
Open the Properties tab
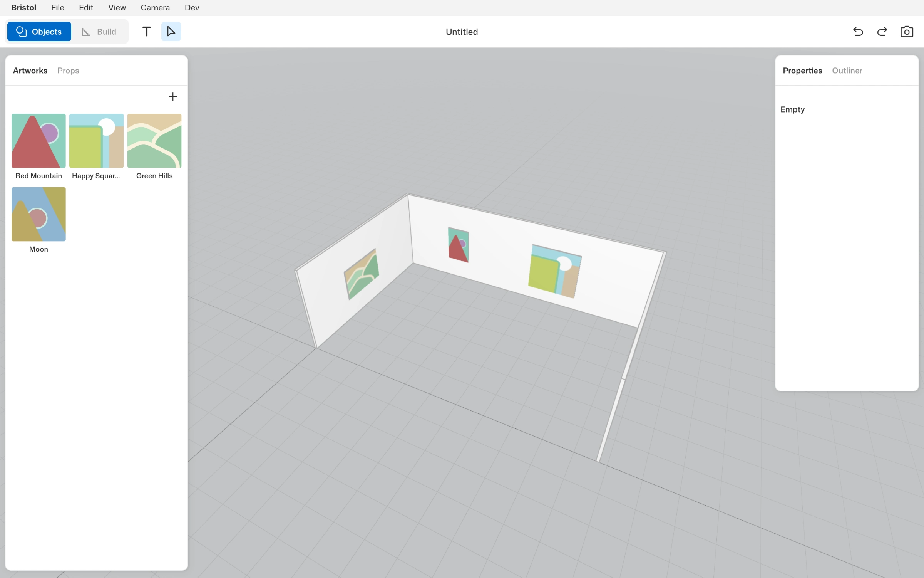click(802, 71)
